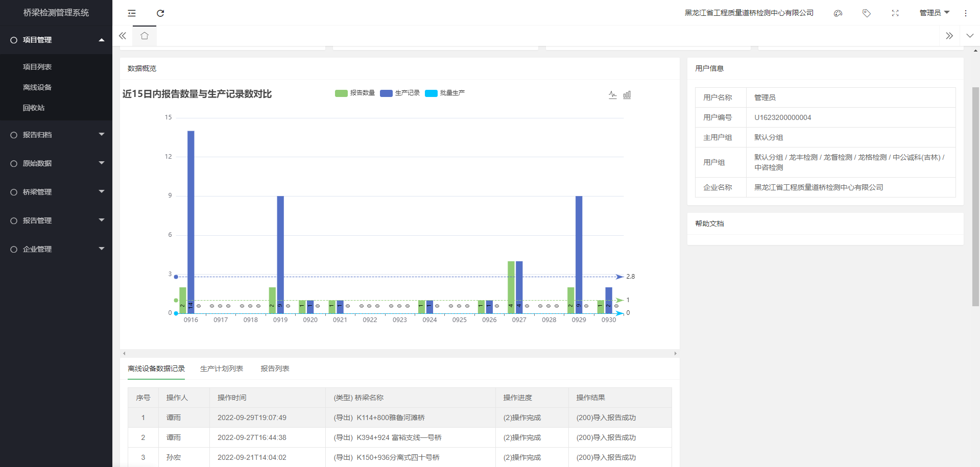Screen dimensions: 980x467
Task: Click the tag icon in top bar
Action: pyautogui.click(x=867, y=13)
